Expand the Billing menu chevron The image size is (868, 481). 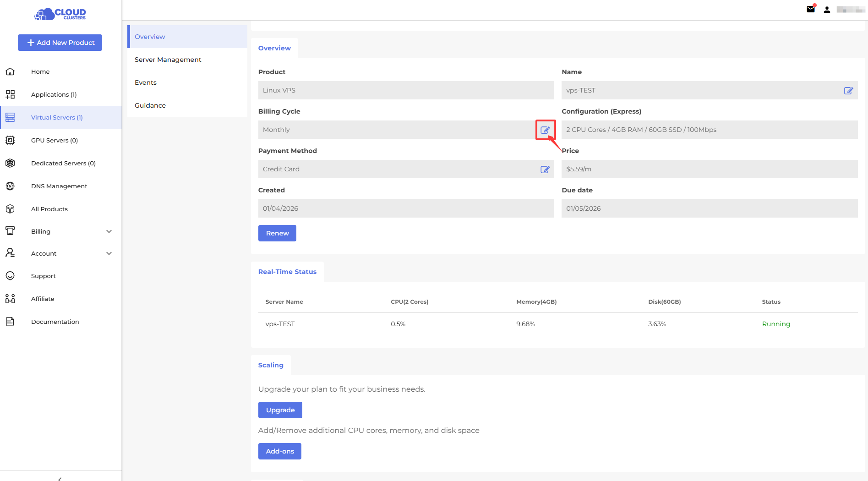coord(109,231)
